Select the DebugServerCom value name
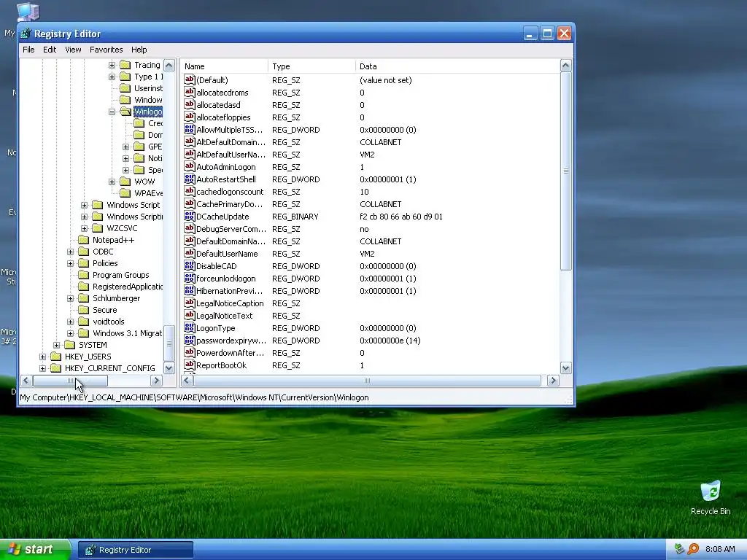 point(231,228)
